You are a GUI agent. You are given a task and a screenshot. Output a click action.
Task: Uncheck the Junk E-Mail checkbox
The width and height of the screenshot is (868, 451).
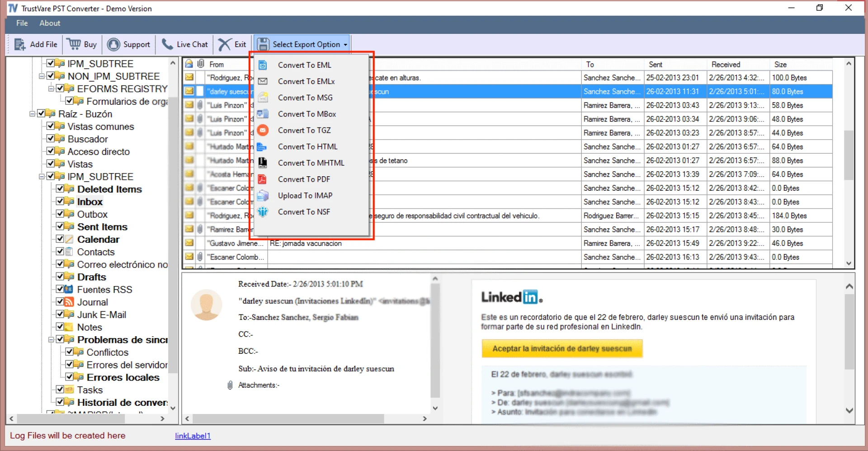(61, 315)
